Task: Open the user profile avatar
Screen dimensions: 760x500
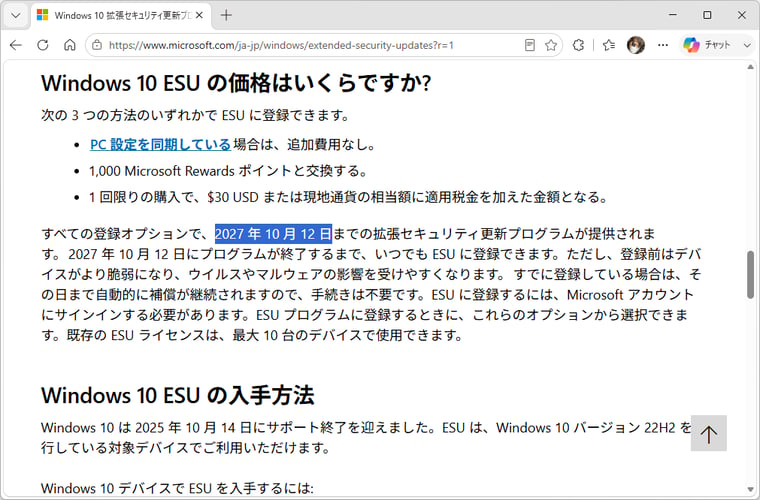Action: 636,45
